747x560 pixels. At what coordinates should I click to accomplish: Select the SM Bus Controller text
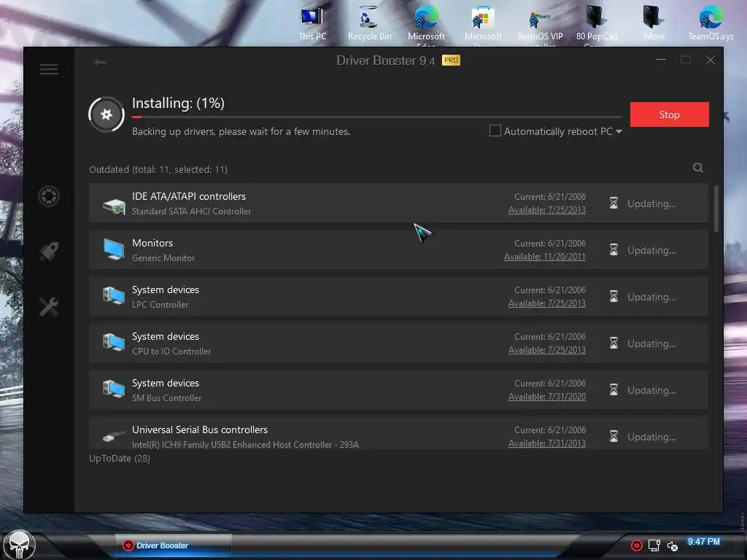pos(167,398)
